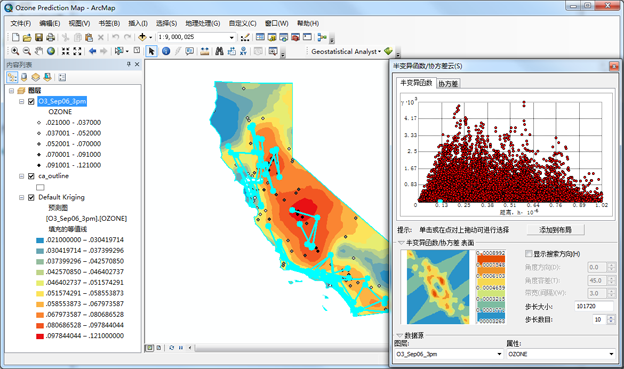The height and width of the screenshot is (369, 624).
Task: Activate the Pan hand tool
Action: tap(39, 51)
